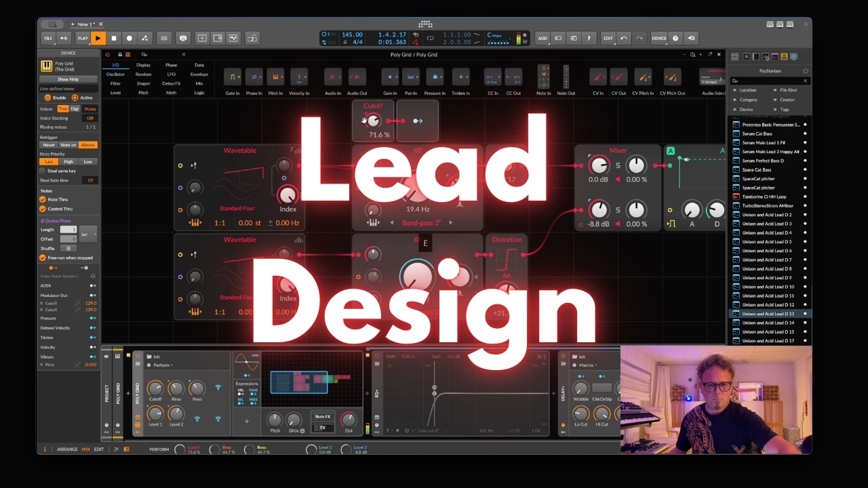Click the Show Help button
The height and width of the screenshot is (488, 868).
point(68,79)
